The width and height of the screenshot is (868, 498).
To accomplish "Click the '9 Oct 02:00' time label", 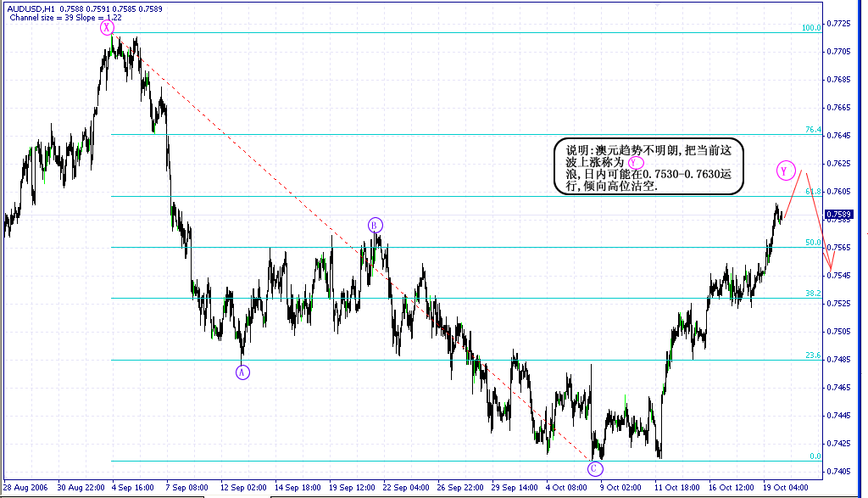I will pos(621,488).
